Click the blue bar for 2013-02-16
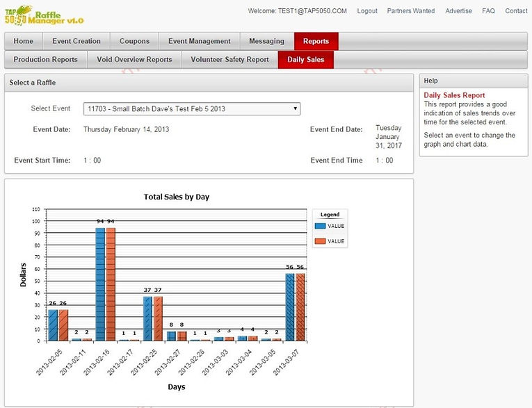The height and width of the screenshot is (408, 532). 100,284
